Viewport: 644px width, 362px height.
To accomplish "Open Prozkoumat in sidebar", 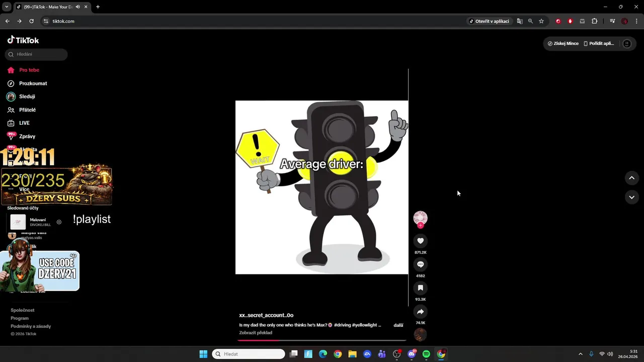I will (x=33, y=83).
